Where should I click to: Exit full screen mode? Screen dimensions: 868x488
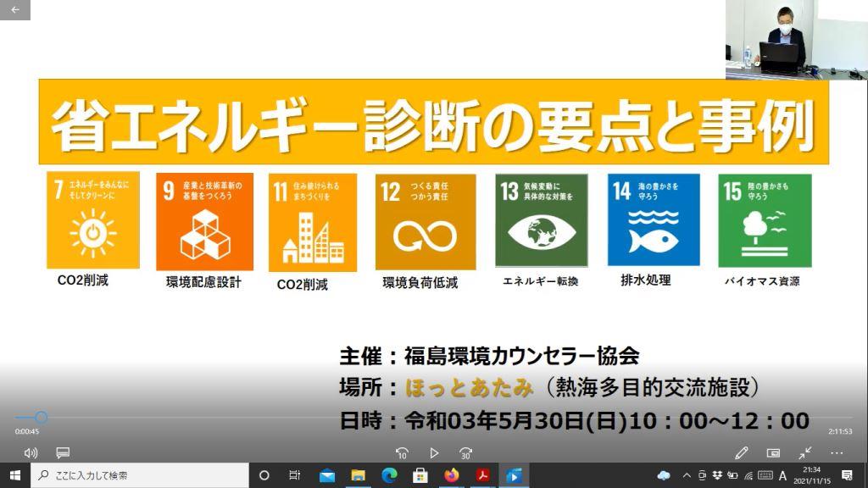pos(805,453)
